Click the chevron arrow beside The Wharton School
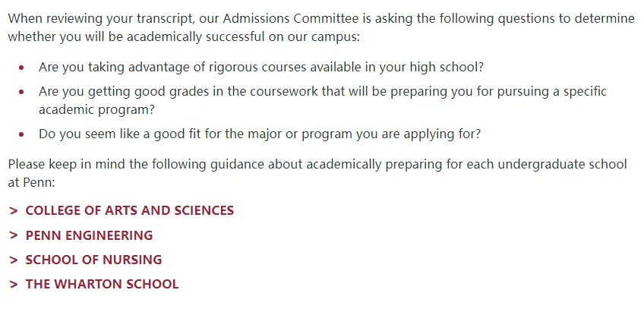The height and width of the screenshot is (312, 644). point(14,284)
